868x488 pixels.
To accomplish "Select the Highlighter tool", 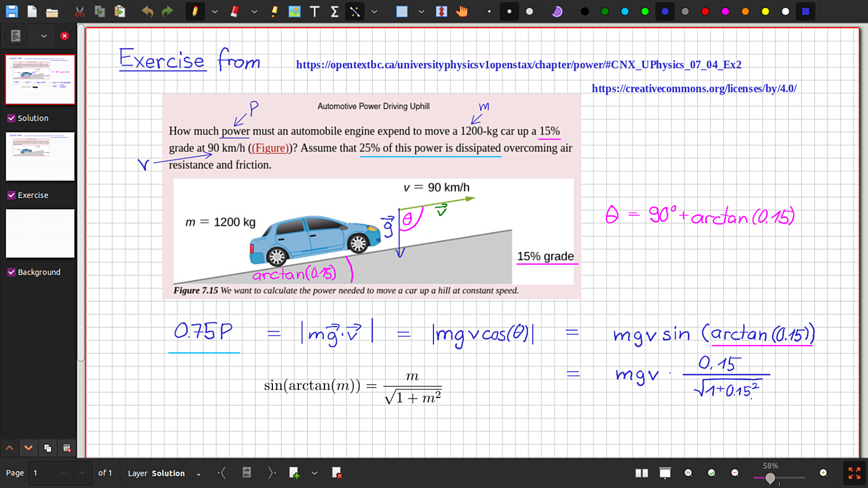I will [x=274, y=12].
